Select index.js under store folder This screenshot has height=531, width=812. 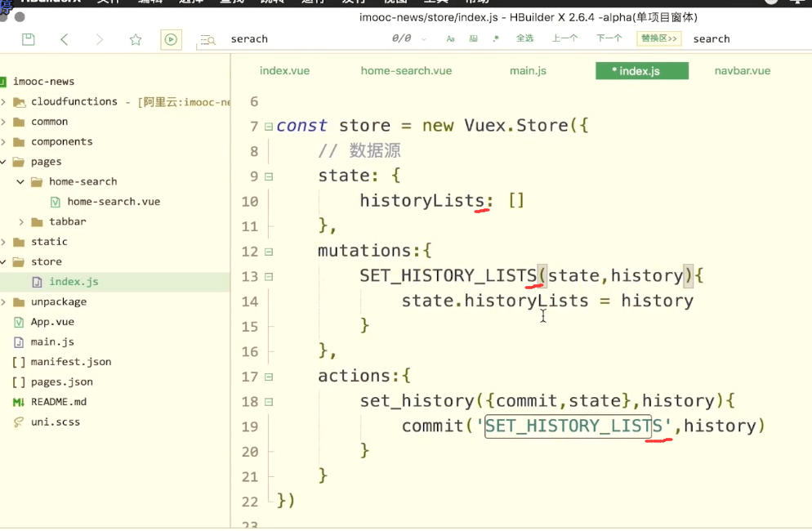(74, 282)
